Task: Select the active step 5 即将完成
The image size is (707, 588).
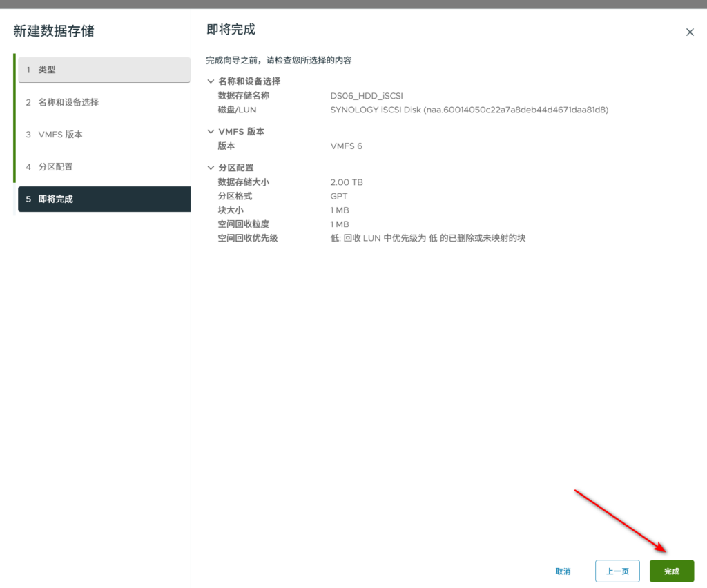Action: 104,199
